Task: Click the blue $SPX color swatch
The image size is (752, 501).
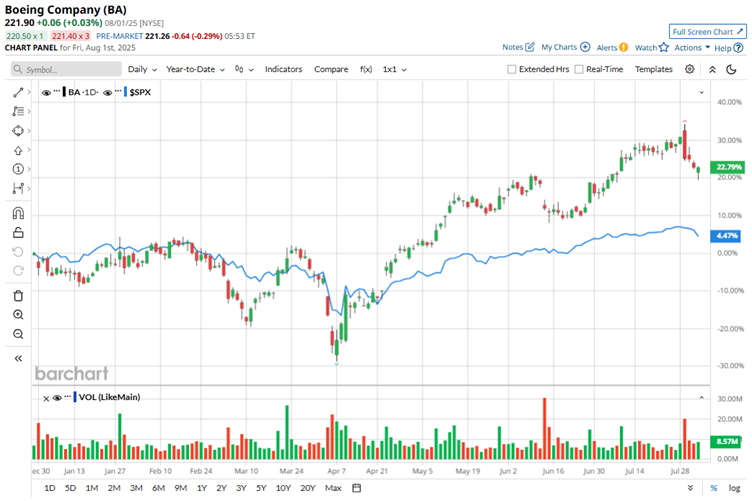Action: pos(126,92)
